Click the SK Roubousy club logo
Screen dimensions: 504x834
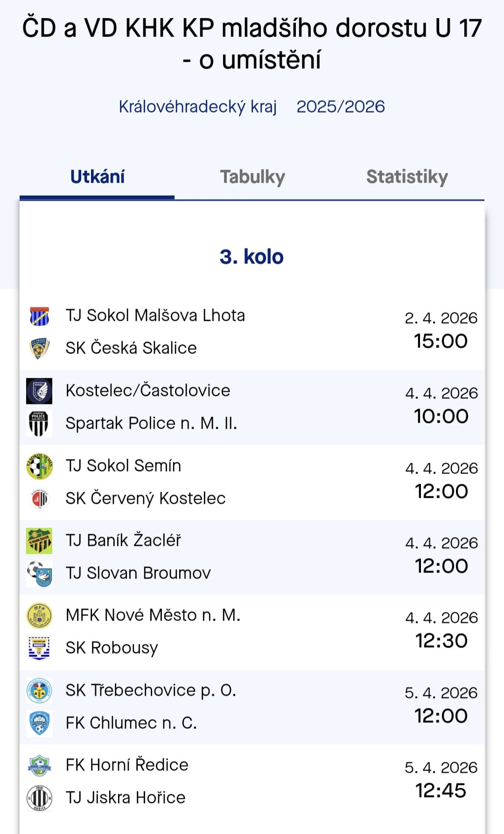pyautogui.click(x=39, y=648)
